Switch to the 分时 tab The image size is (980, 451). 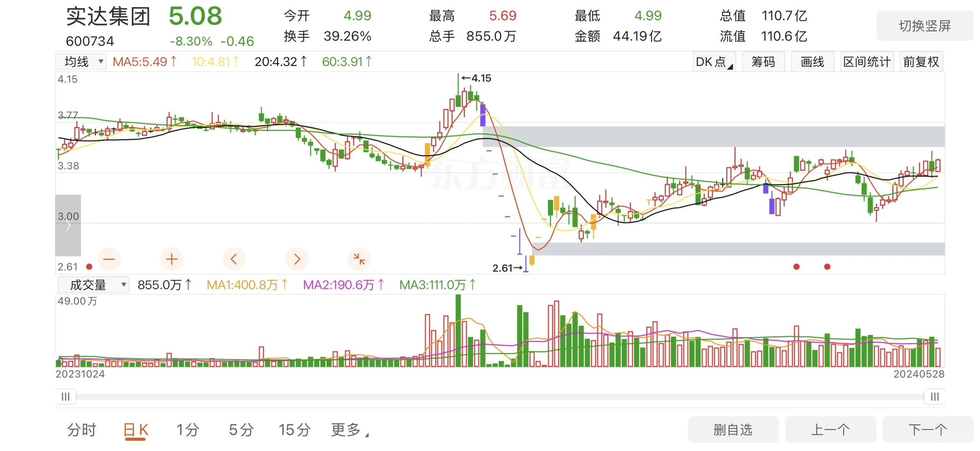point(81,430)
